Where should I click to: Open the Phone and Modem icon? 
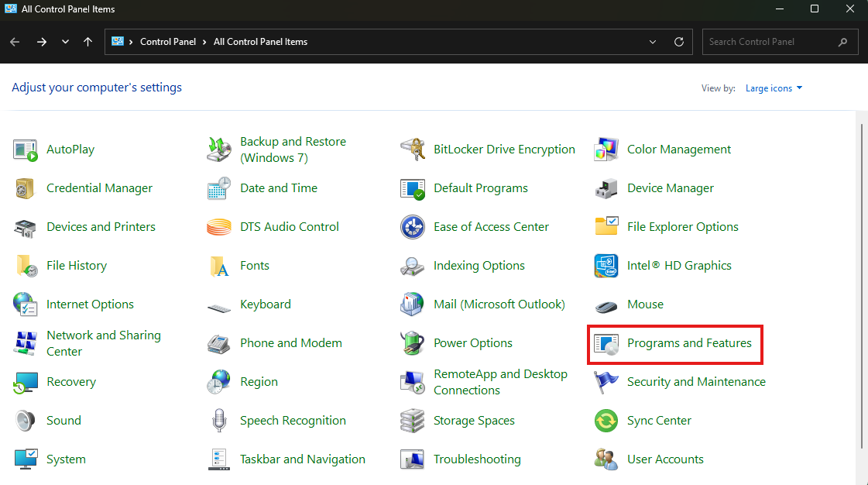click(218, 343)
